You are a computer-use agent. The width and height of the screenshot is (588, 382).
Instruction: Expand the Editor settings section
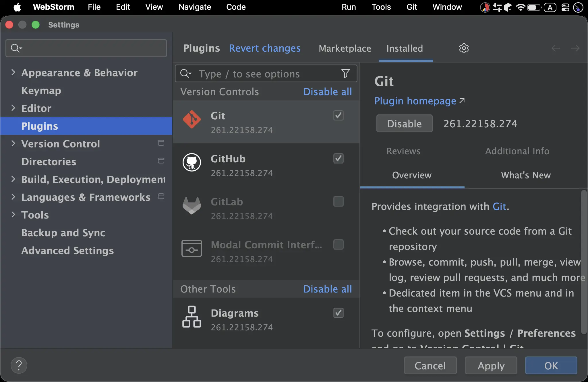coord(13,108)
